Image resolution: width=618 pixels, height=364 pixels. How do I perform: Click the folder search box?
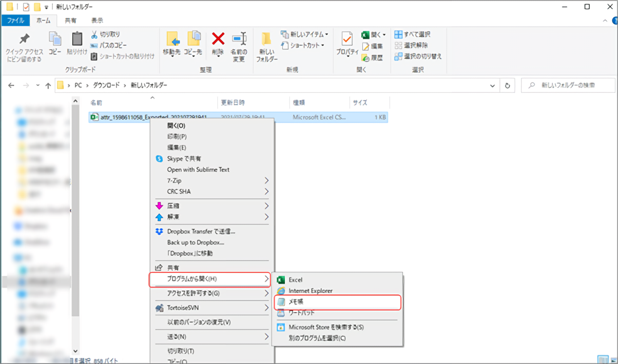pyautogui.click(x=568, y=85)
